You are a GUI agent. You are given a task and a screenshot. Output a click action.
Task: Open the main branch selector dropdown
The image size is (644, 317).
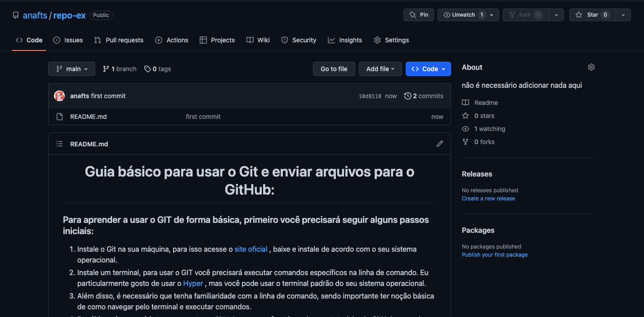[x=72, y=69]
